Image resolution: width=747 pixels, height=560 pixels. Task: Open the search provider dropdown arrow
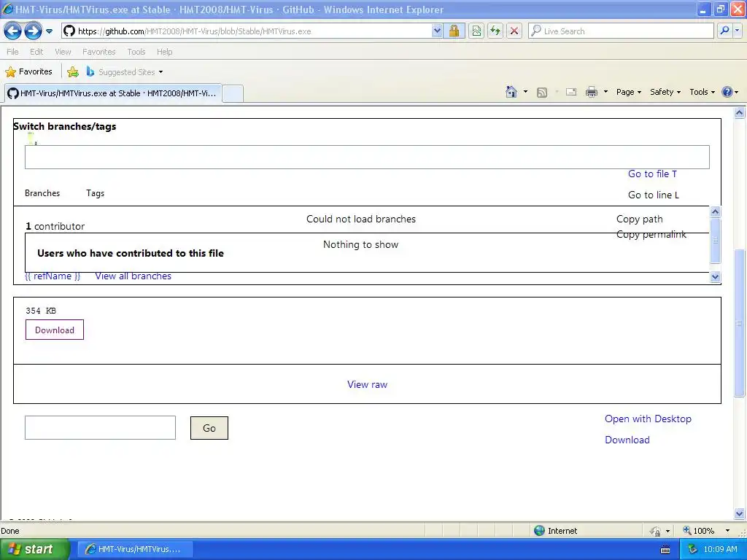[x=737, y=31]
